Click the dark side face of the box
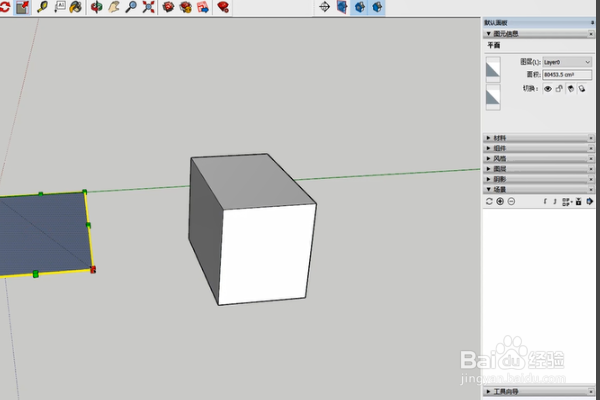 [205, 230]
